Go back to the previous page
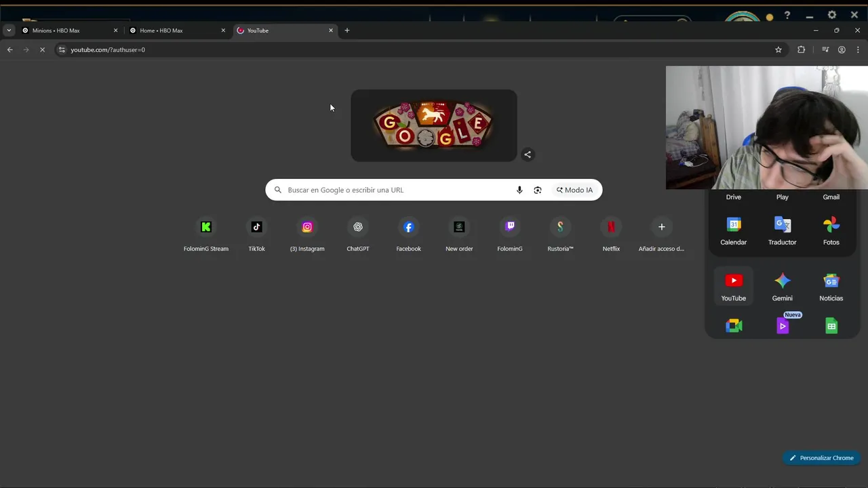 9,49
